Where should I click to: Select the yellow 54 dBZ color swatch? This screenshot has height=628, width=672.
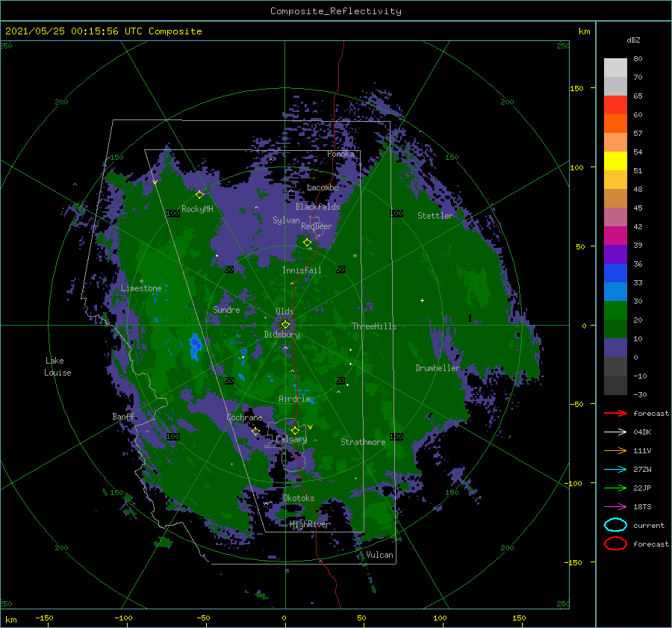(615, 161)
